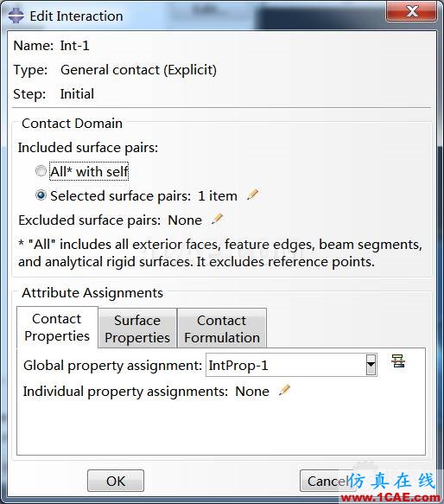The image size is (444, 504).
Task: Click the Edit Interaction title bar text
Action: (77, 16)
